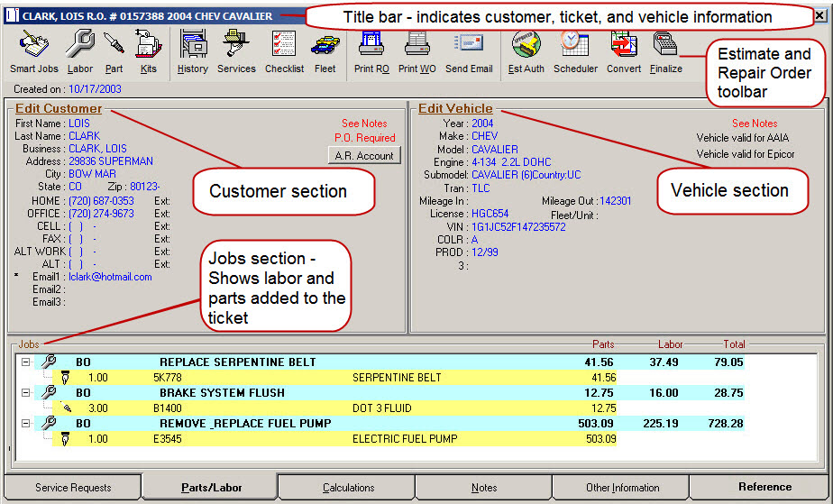Viewport: 833px width, 504px height.
Task: Go to the Notes tab
Action: (484, 488)
